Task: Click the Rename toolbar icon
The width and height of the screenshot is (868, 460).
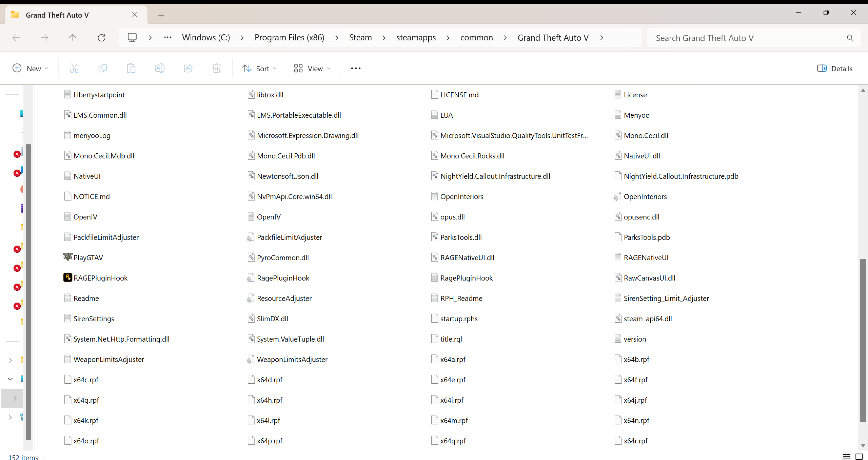Action: pyautogui.click(x=159, y=69)
